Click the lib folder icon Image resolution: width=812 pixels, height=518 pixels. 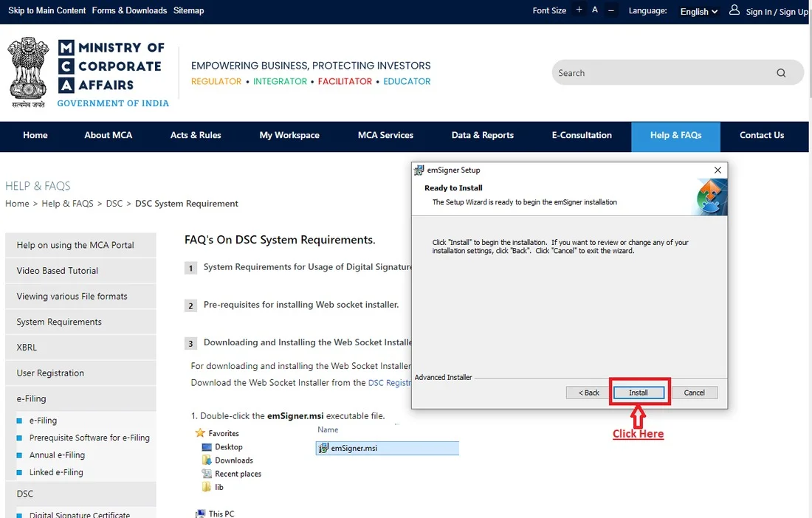coord(207,487)
